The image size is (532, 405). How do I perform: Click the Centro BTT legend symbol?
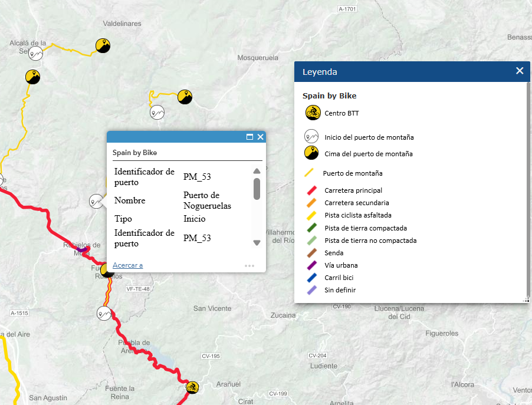pos(313,113)
